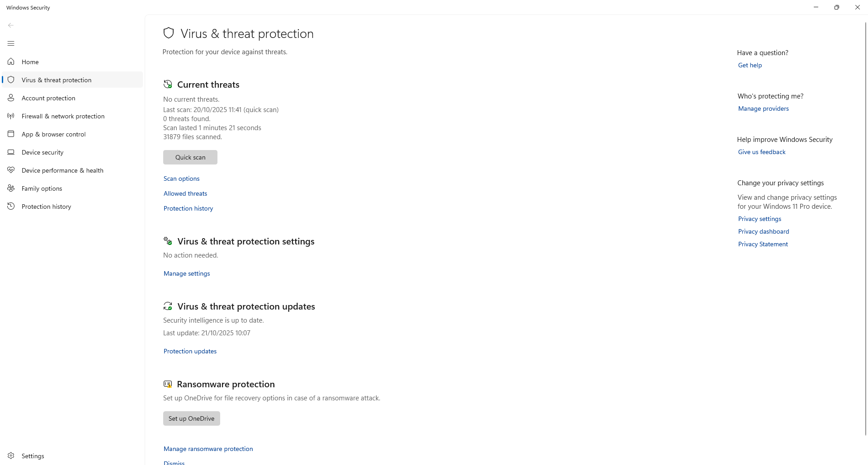Click the Protection history clock icon

point(11,206)
